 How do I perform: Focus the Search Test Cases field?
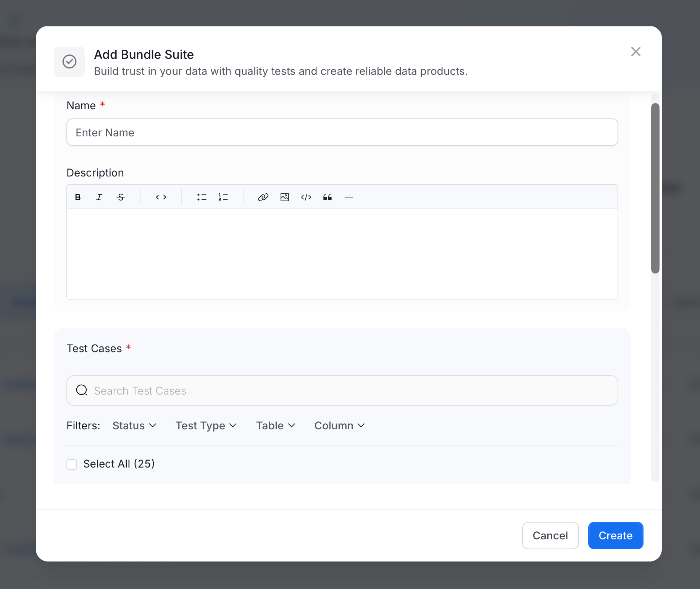(342, 390)
